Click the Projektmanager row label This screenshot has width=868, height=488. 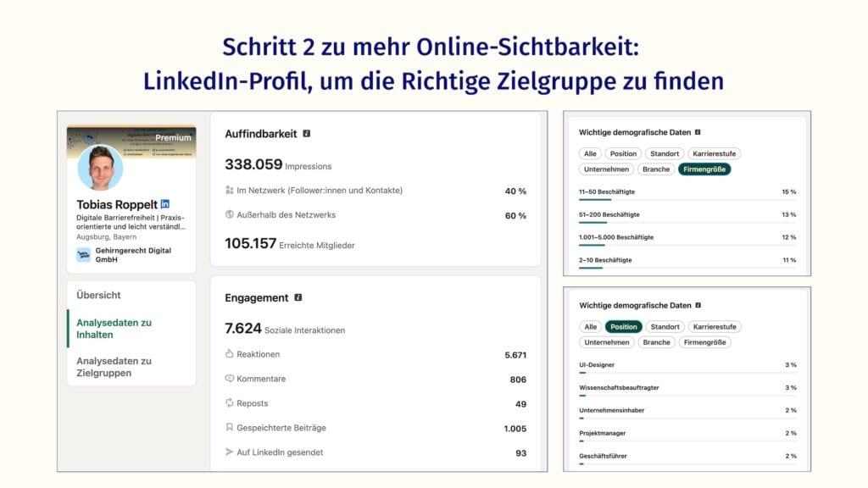[603, 433]
